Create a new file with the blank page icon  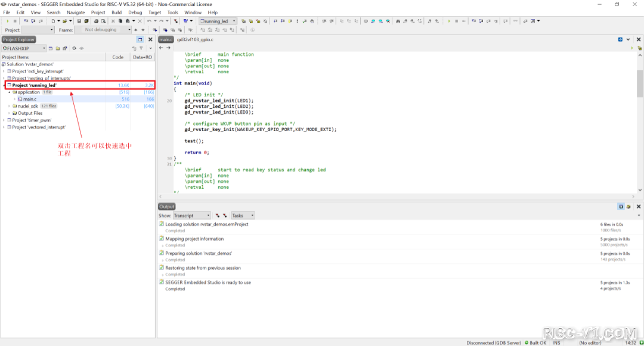[53, 21]
